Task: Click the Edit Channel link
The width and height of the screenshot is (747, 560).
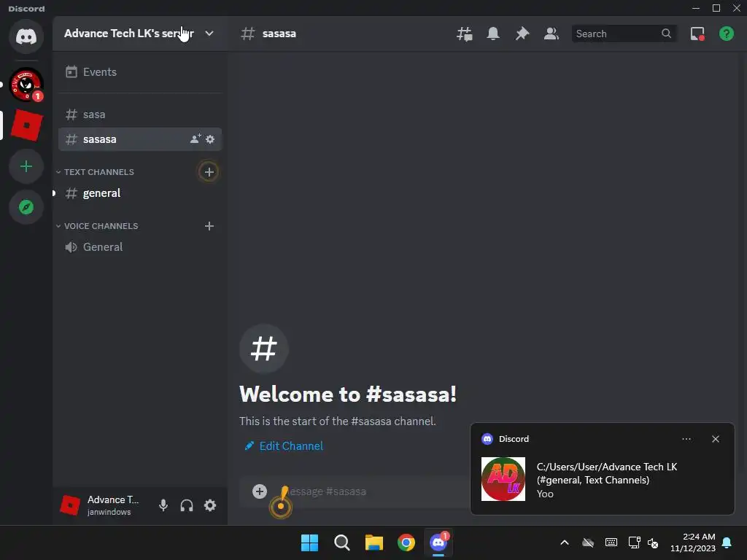Action: 284,446
